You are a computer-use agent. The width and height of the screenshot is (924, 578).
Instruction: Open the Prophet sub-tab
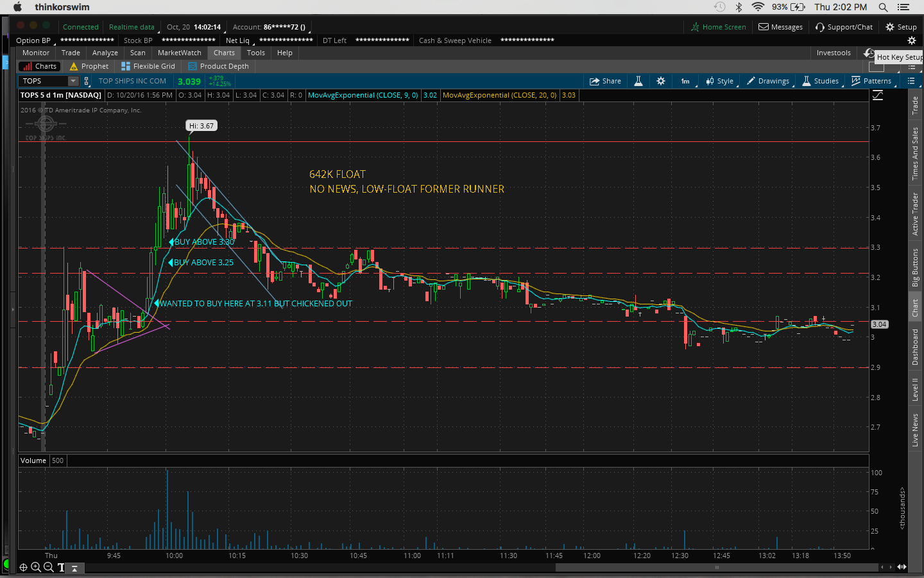89,66
